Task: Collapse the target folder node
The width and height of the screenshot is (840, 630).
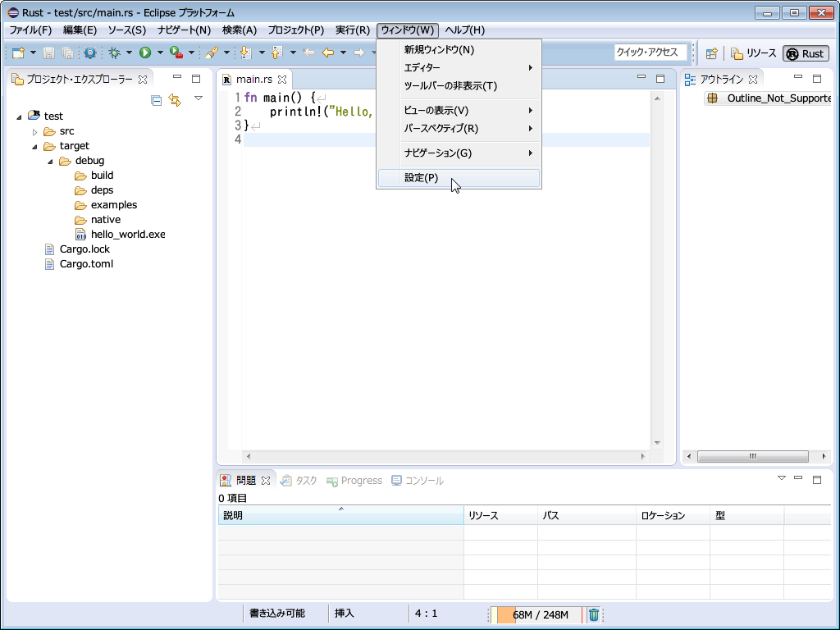Action: click(34, 146)
